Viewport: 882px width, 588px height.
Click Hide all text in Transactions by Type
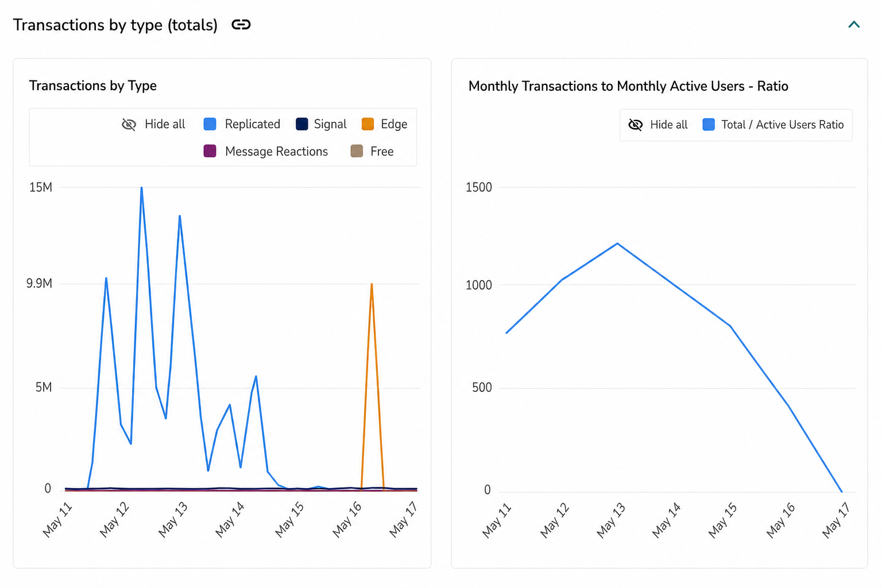pyautogui.click(x=165, y=124)
